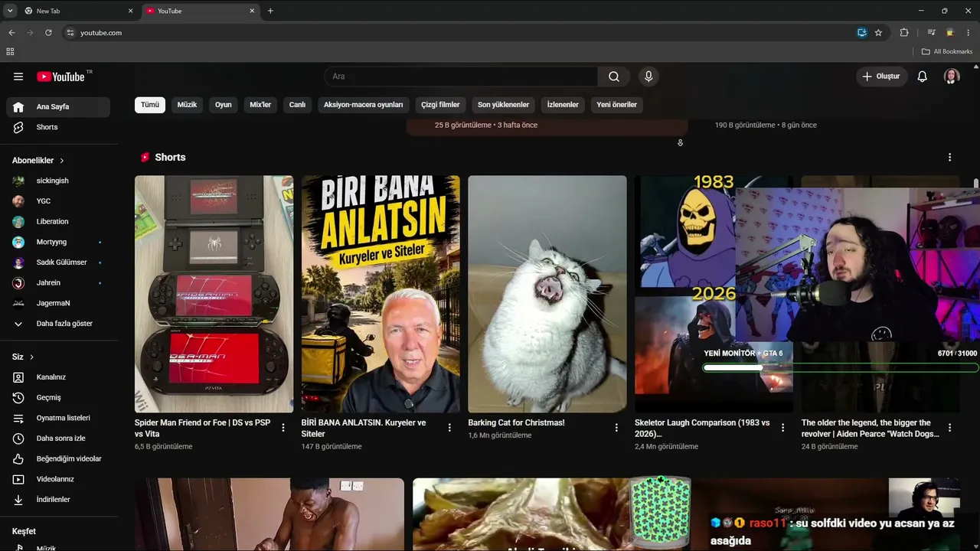980x551 pixels.
Task: Open the YouTube guide hamburger menu
Action: (x=18, y=77)
